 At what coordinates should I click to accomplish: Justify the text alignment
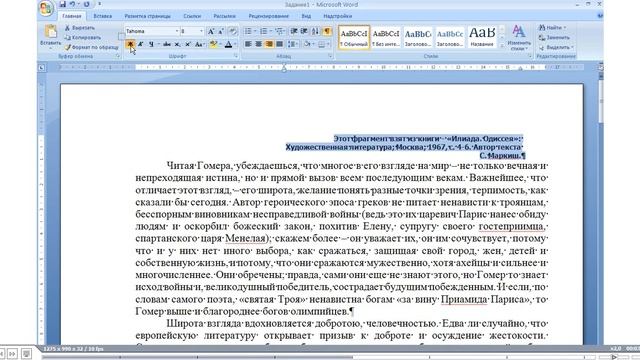coord(280,44)
